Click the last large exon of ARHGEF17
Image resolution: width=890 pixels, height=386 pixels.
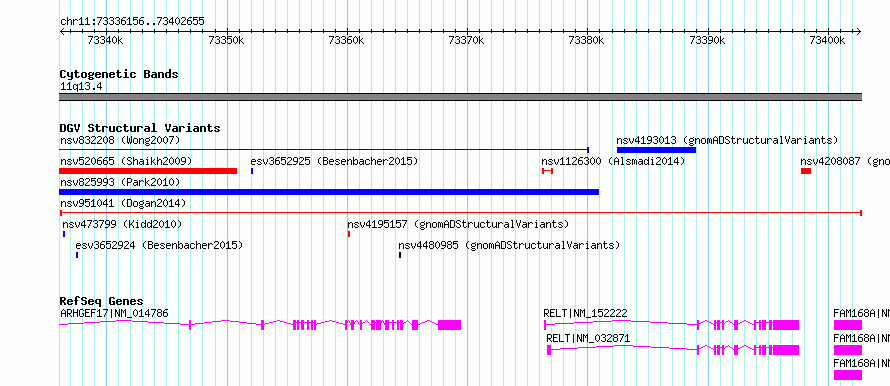click(450, 325)
